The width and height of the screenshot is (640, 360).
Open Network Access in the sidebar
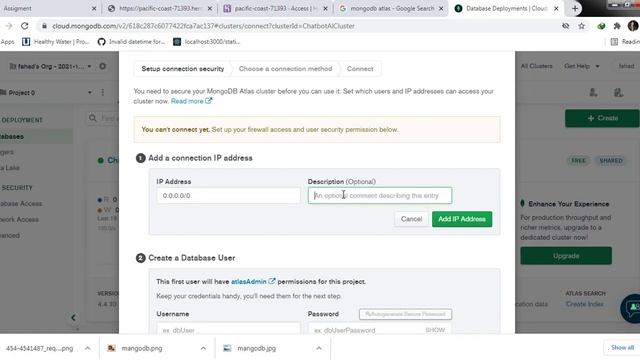coord(20,219)
